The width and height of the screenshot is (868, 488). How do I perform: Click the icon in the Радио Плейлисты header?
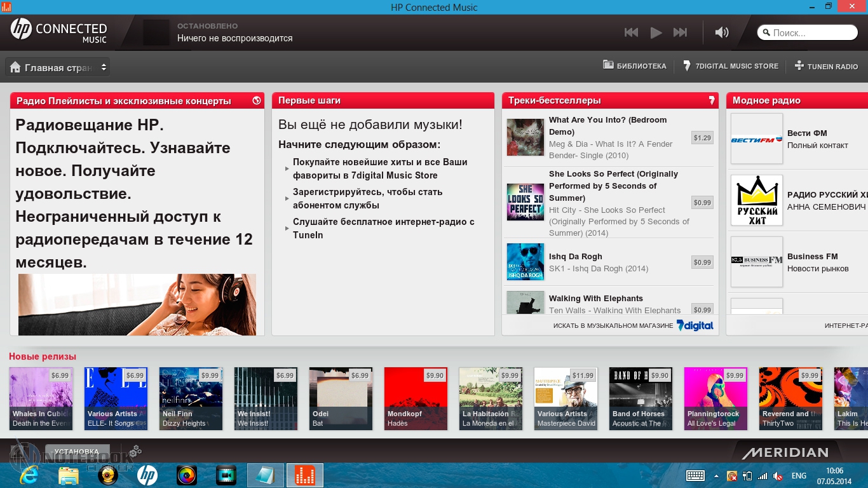(257, 100)
